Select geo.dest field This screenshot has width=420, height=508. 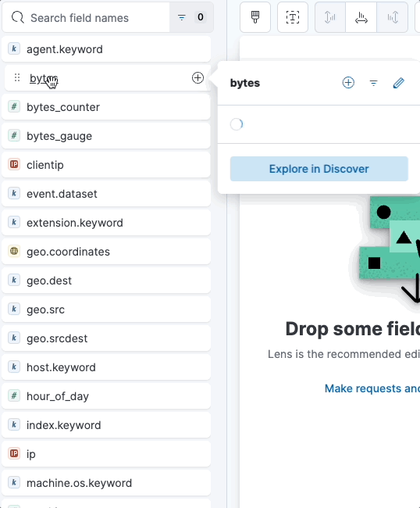coord(106,281)
